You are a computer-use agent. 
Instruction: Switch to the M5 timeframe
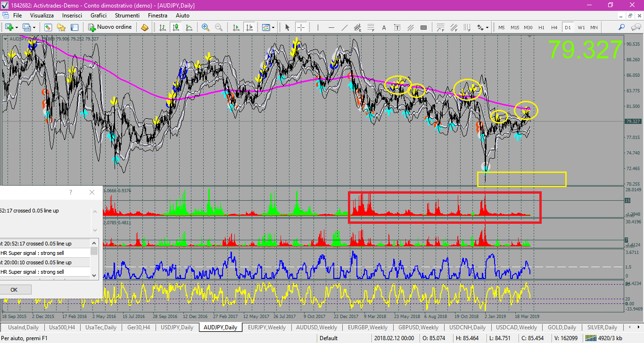coord(501,27)
